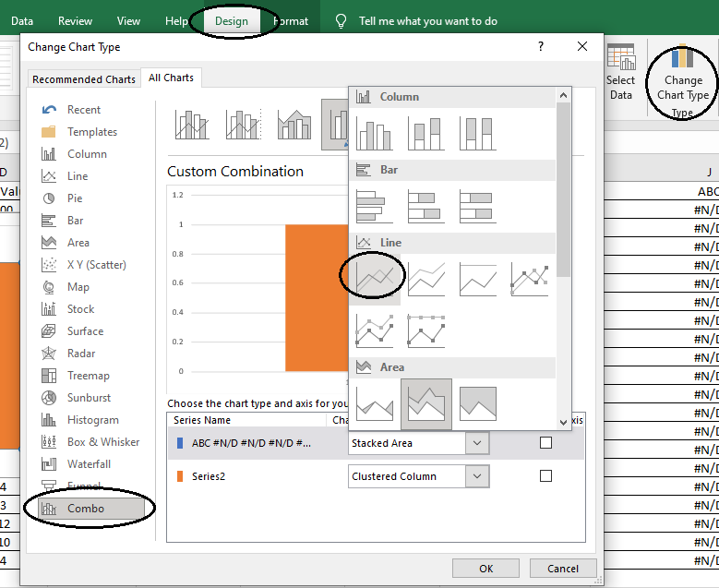Screen dimensions: 719x588
Task: Open Tell me what you want lightbulb
Action: point(341,21)
